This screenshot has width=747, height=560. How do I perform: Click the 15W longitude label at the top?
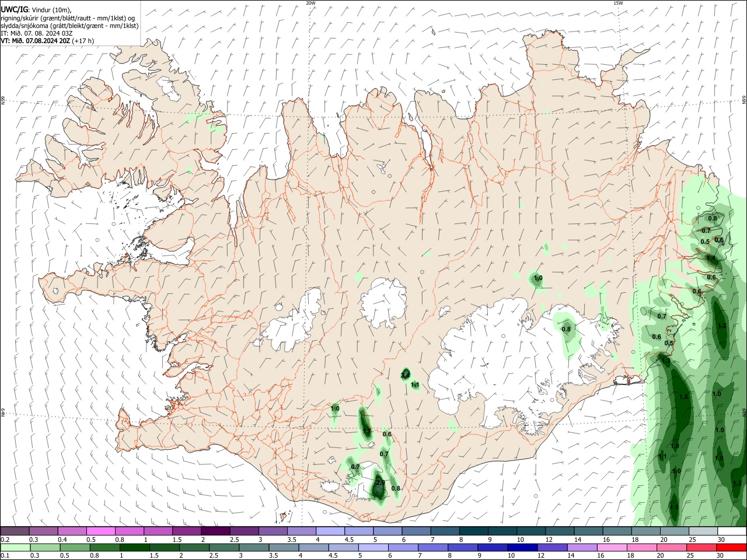(618, 3)
